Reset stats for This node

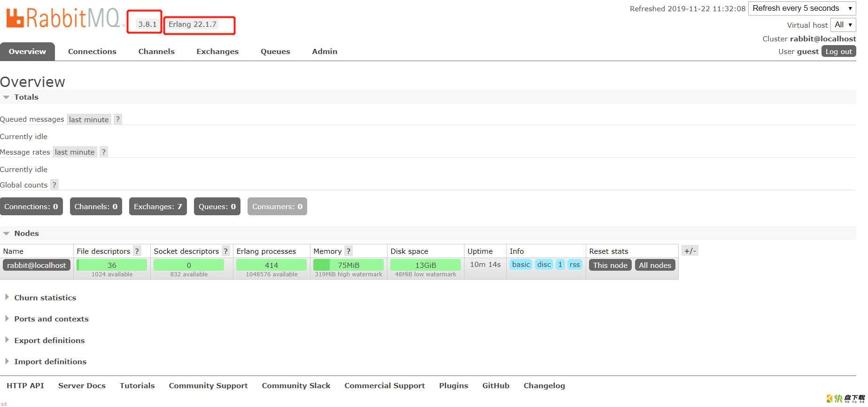(x=610, y=265)
